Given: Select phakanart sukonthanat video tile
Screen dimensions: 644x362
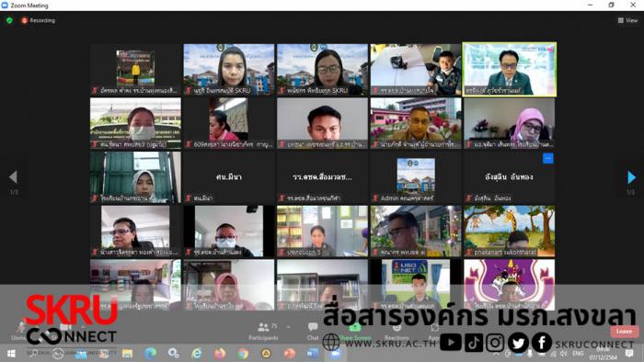Looking at the screenshot, I should [x=510, y=232].
